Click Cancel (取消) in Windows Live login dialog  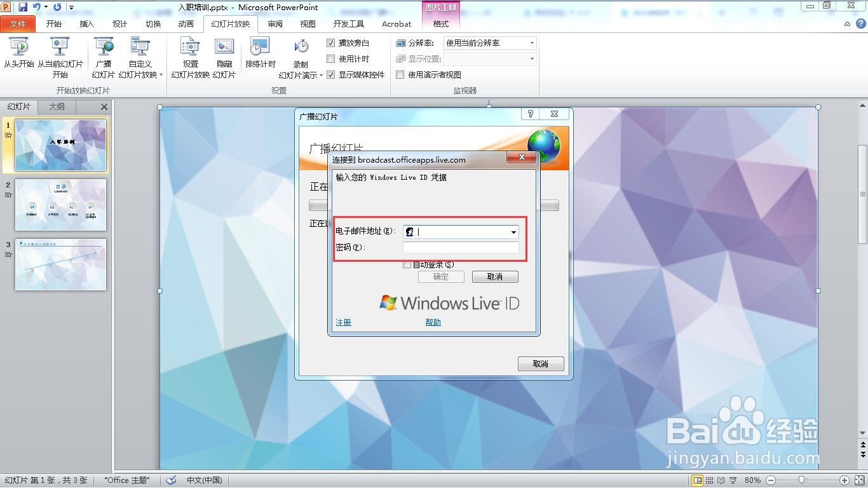[x=495, y=277]
